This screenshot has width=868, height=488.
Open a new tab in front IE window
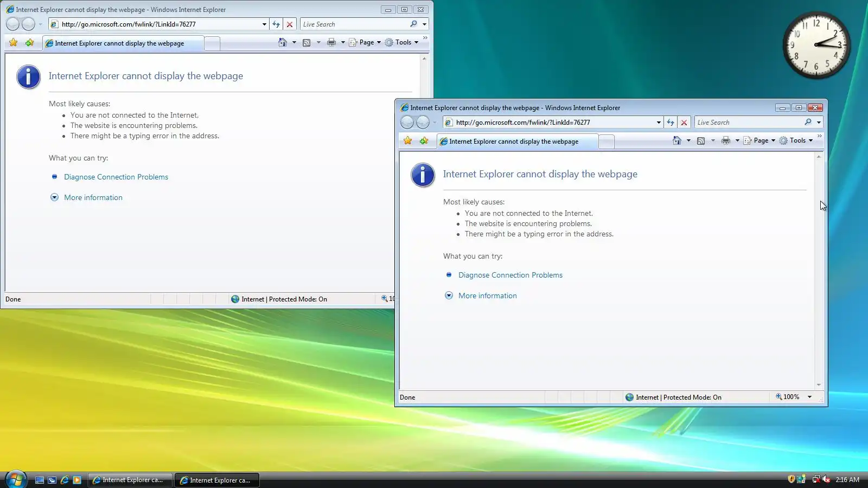[607, 142]
